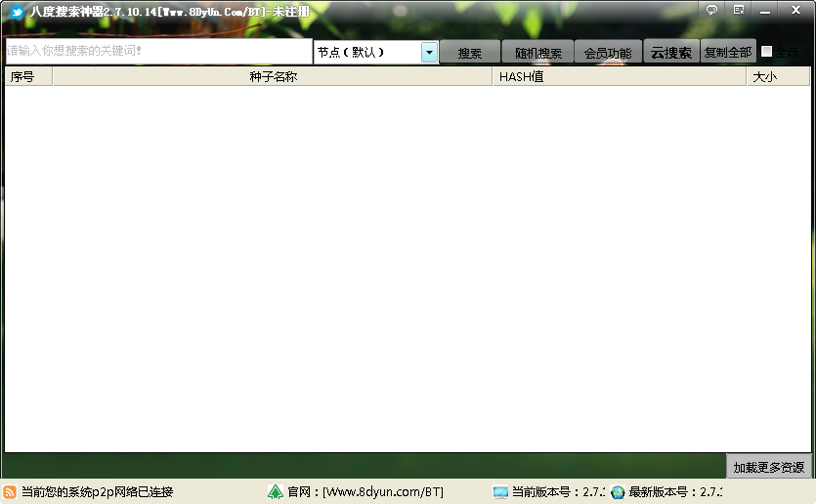Image resolution: width=816 pixels, height=504 pixels.
Task: Close the search tool window
Action: [795, 10]
